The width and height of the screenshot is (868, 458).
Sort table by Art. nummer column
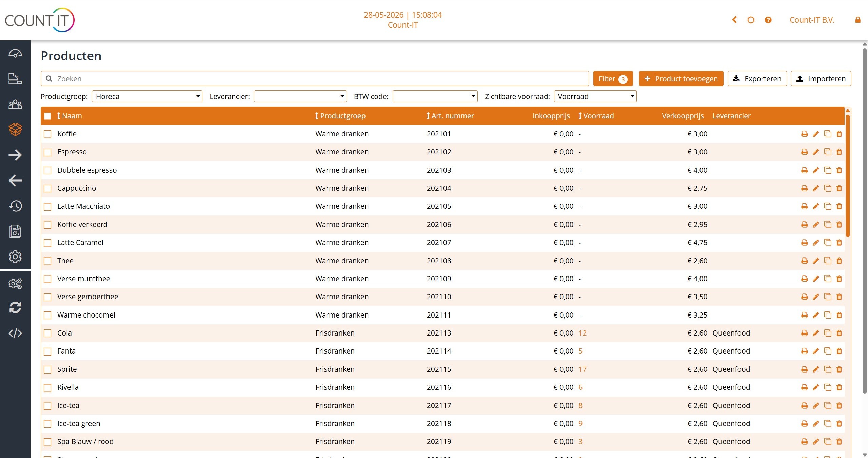point(450,116)
